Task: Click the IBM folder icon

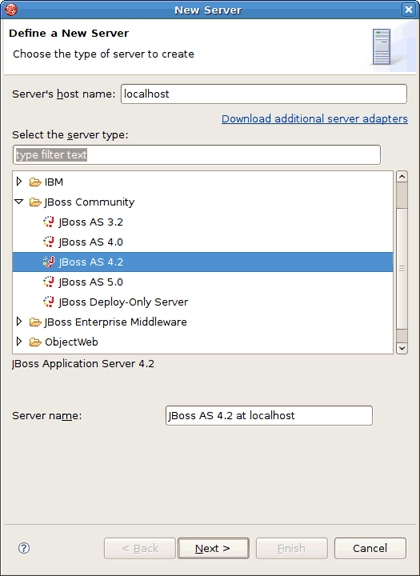Action: [x=35, y=182]
